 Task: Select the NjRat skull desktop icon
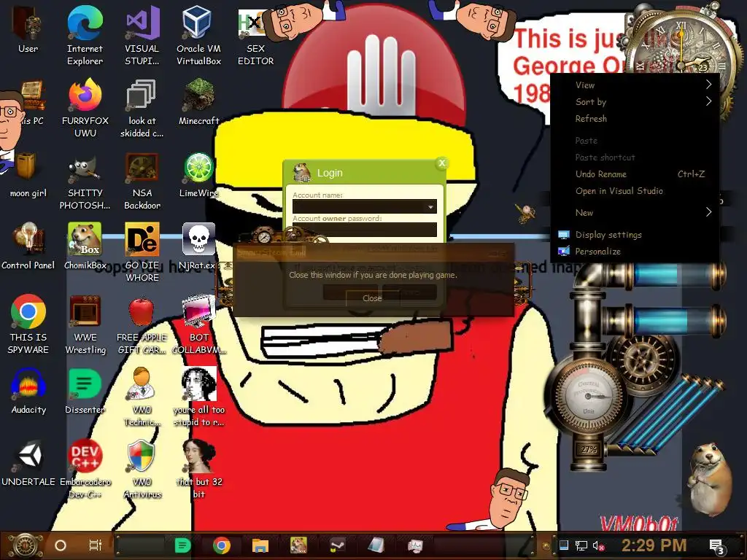point(198,246)
